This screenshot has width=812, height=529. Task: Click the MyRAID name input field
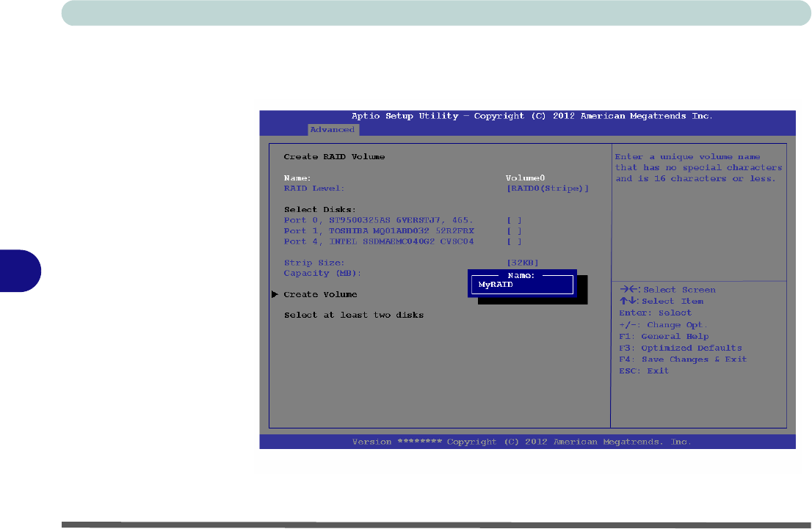(x=522, y=285)
